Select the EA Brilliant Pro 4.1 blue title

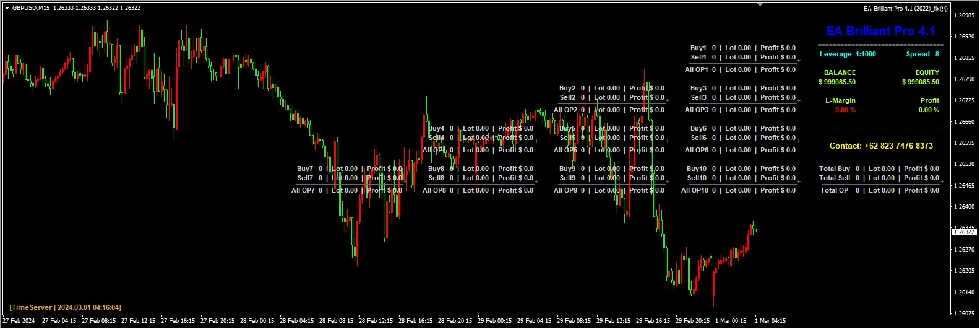[x=880, y=31]
